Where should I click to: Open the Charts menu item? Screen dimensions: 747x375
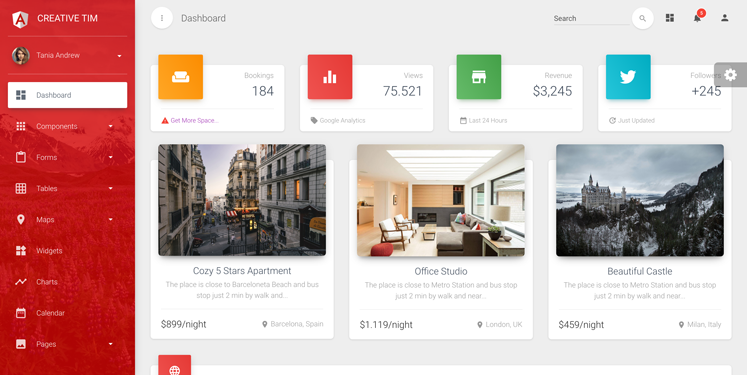tap(68, 282)
